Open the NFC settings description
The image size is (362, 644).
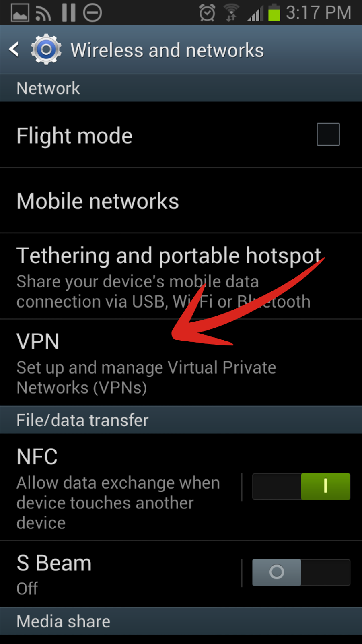(x=118, y=503)
